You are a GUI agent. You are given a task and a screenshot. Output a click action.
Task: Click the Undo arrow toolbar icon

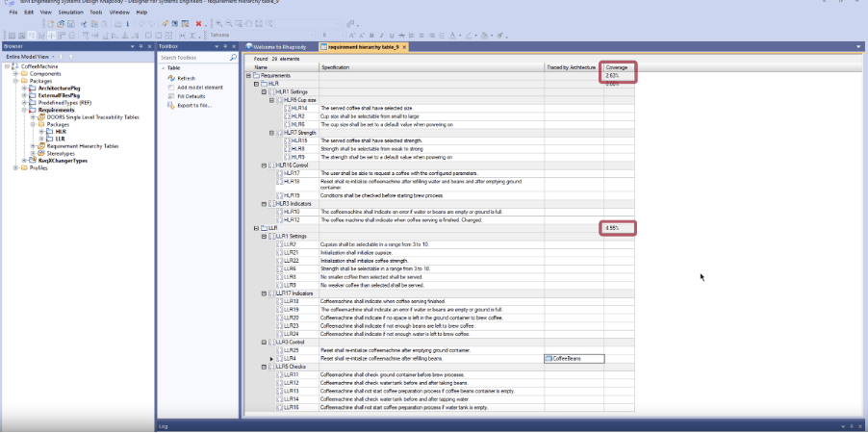click(141, 24)
